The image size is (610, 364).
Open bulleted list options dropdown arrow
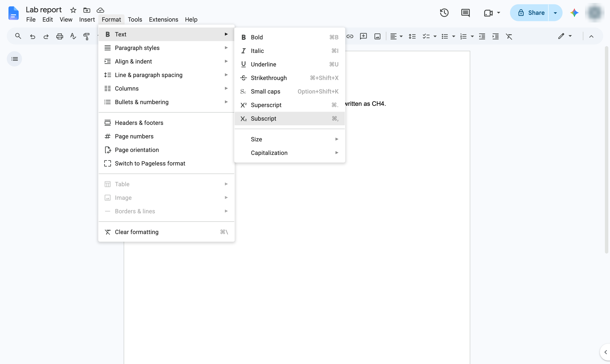coord(453,37)
